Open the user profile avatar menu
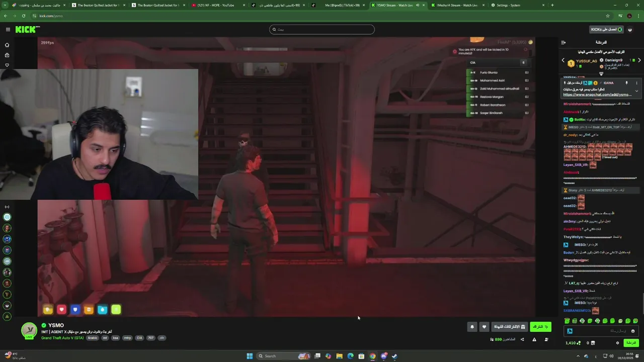 coord(630,30)
